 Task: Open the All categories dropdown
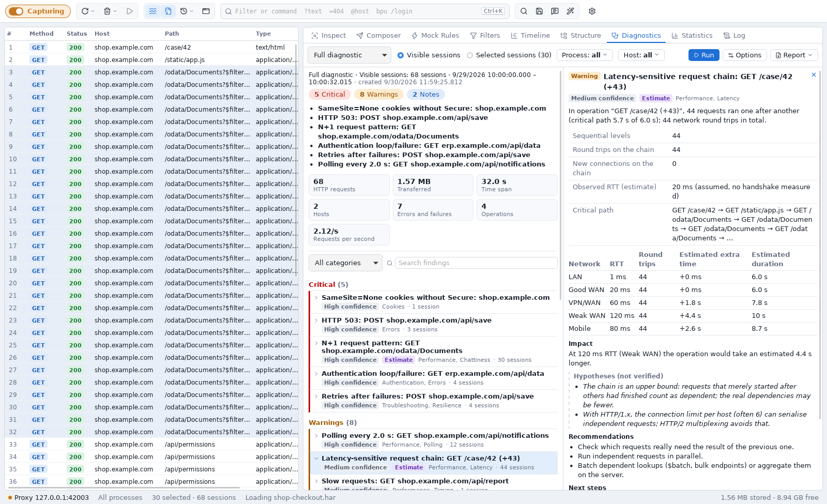[x=345, y=263]
